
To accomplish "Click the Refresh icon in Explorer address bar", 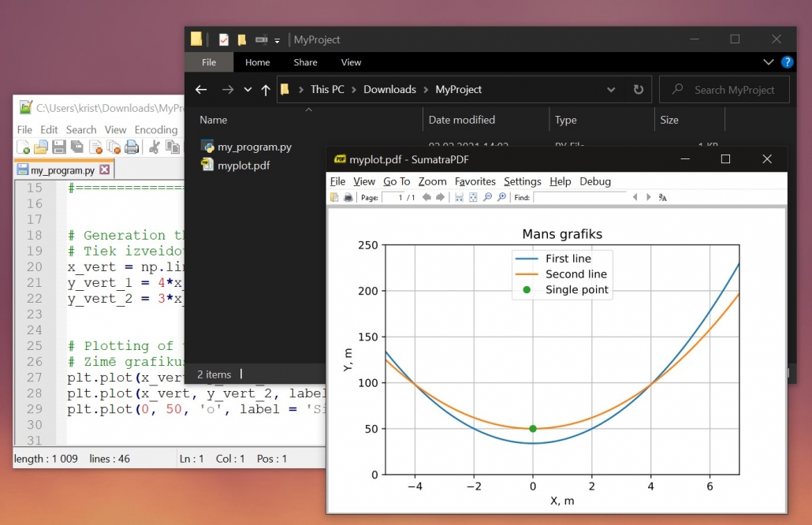I will [x=639, y=90].
